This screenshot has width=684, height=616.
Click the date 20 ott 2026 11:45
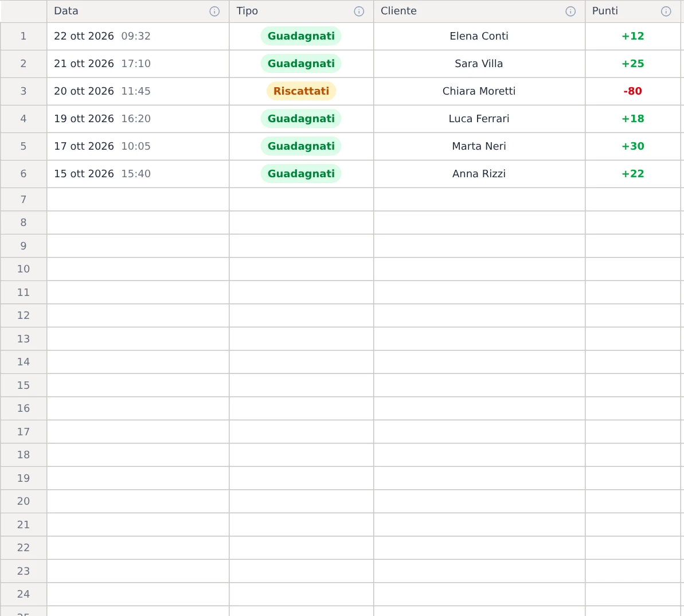tap(102, 91)
